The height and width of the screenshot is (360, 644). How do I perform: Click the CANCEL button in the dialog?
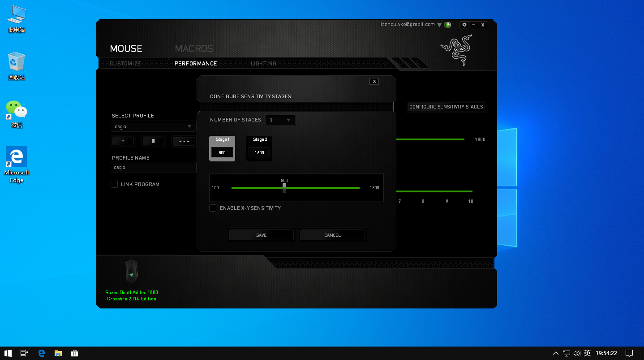pos(332,235)
